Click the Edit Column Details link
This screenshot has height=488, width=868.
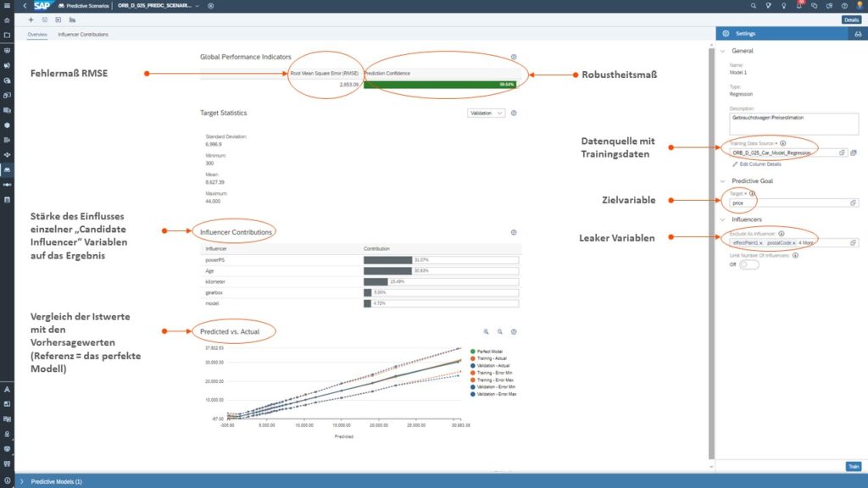pos(757,164)
